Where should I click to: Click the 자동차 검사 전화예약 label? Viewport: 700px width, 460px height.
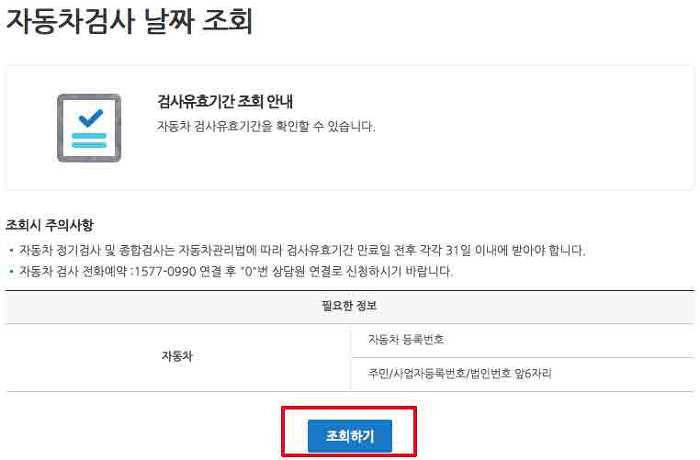click(73, 272)
